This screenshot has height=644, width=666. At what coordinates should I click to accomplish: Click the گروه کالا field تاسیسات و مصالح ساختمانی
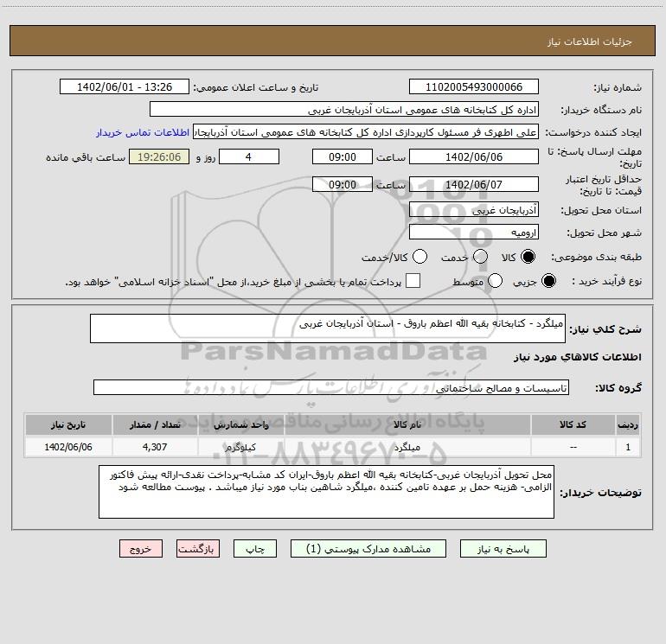[331, 387]
